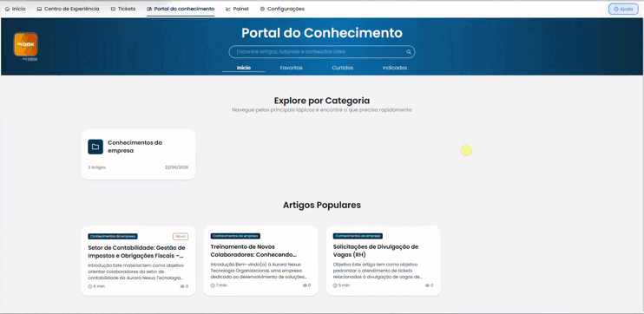This screenshot has width=644, height=314.
Task: Click the myDESK logo icon
Action: pos(26,44)
